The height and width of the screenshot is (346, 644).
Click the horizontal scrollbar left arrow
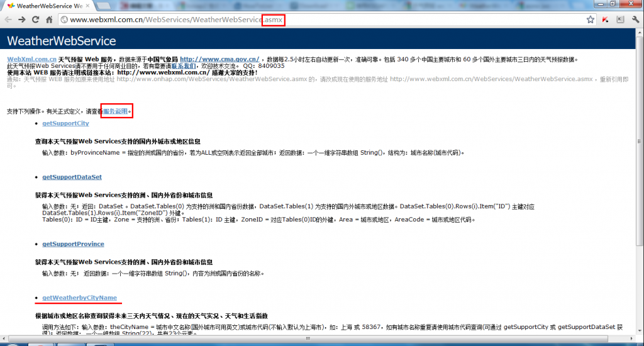[x=4, y=338]
